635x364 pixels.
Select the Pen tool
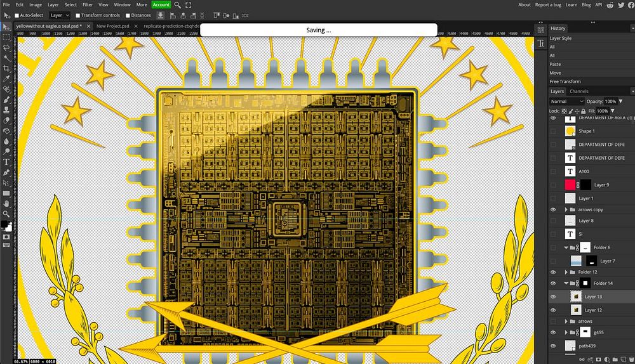(6, 172)
